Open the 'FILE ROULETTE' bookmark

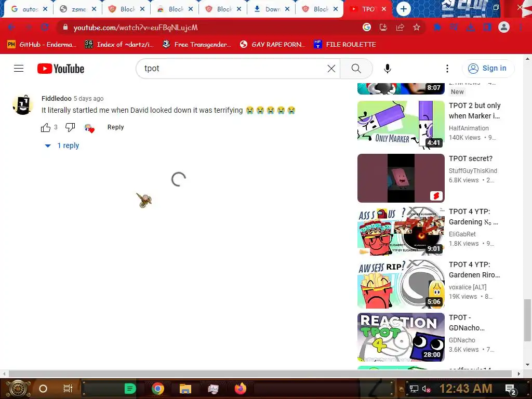tap(345, 45)
